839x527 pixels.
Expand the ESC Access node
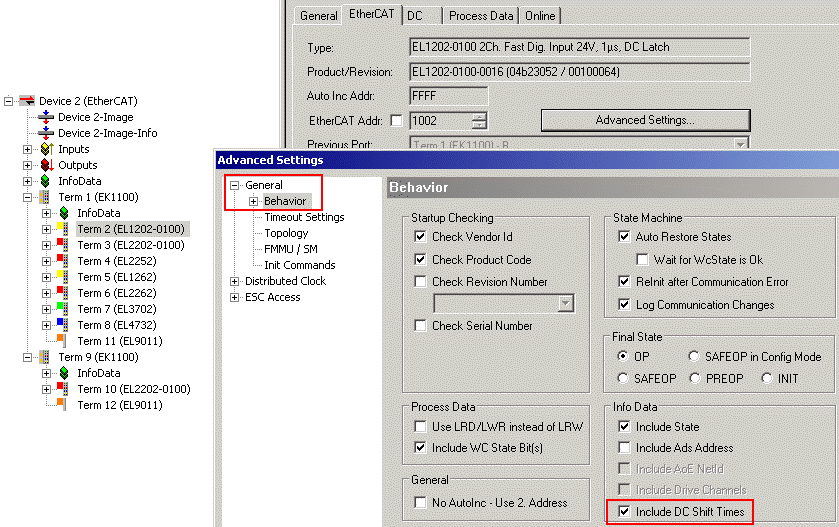(x=234, y=297)
